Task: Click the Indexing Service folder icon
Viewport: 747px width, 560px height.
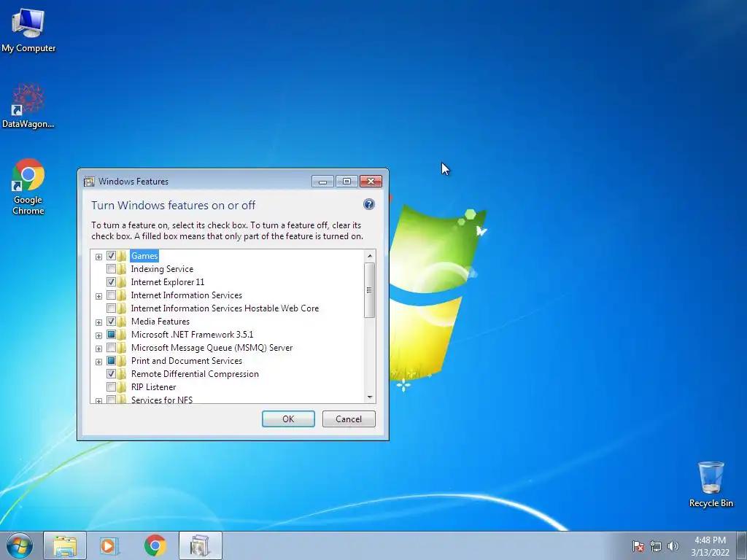Action: click(122, 269)
